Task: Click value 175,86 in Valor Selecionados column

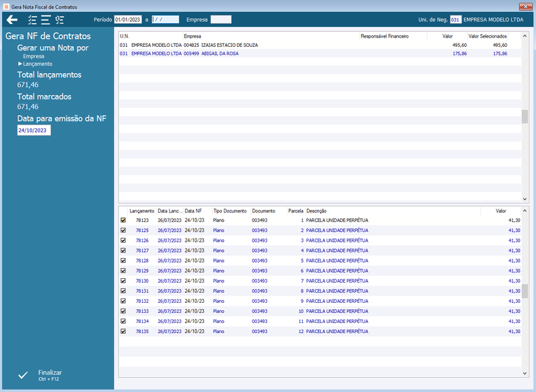Action: pyautogui.click(x=500, y=54)
